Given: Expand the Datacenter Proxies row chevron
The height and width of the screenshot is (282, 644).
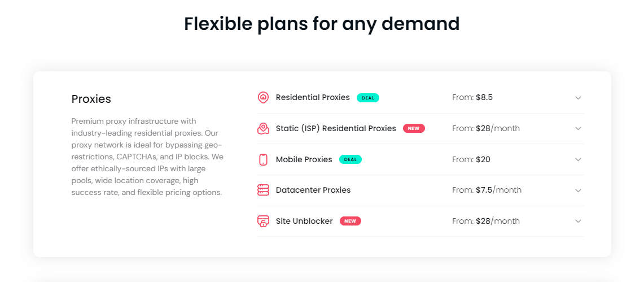Looking at the screenshot, I should tap(578, 190).
